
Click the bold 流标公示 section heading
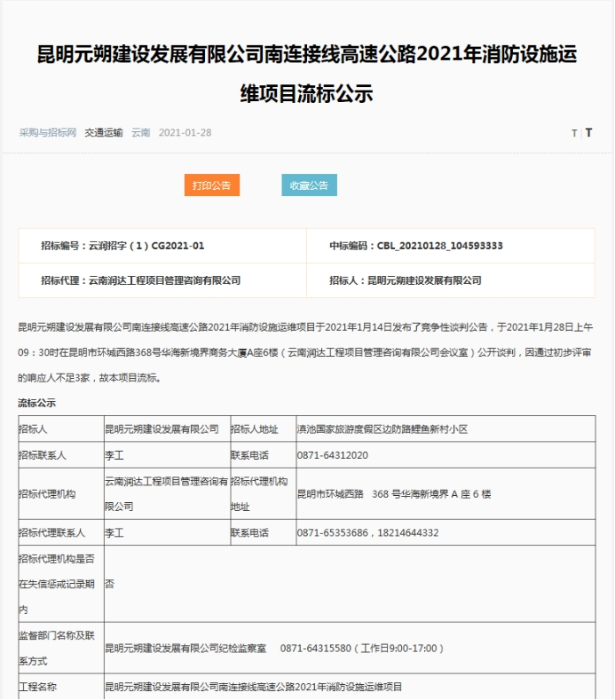[37, 403]
